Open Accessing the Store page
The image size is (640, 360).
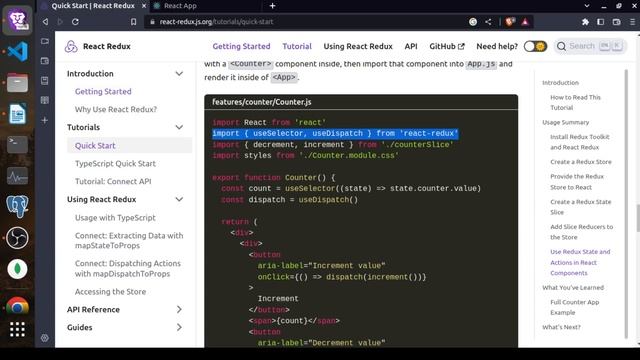(x=110, y=291)
